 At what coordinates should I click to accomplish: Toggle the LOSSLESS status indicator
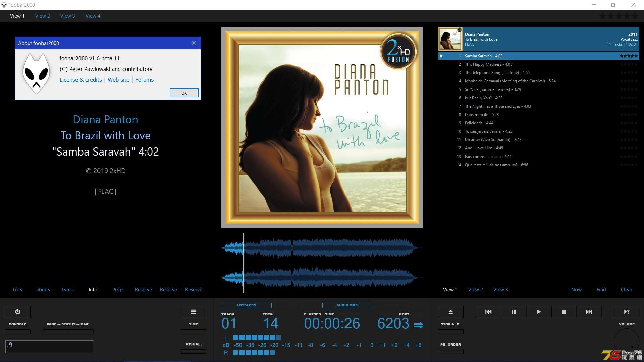coord(246,305)
